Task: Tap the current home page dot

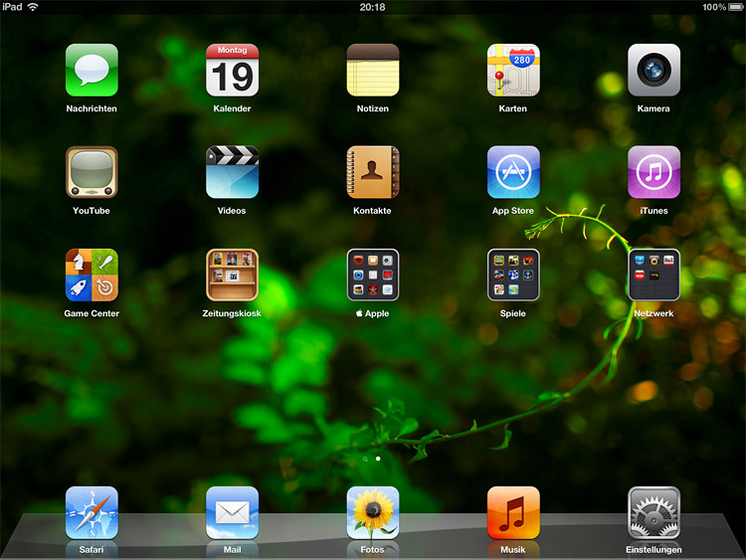Action: 378,459
